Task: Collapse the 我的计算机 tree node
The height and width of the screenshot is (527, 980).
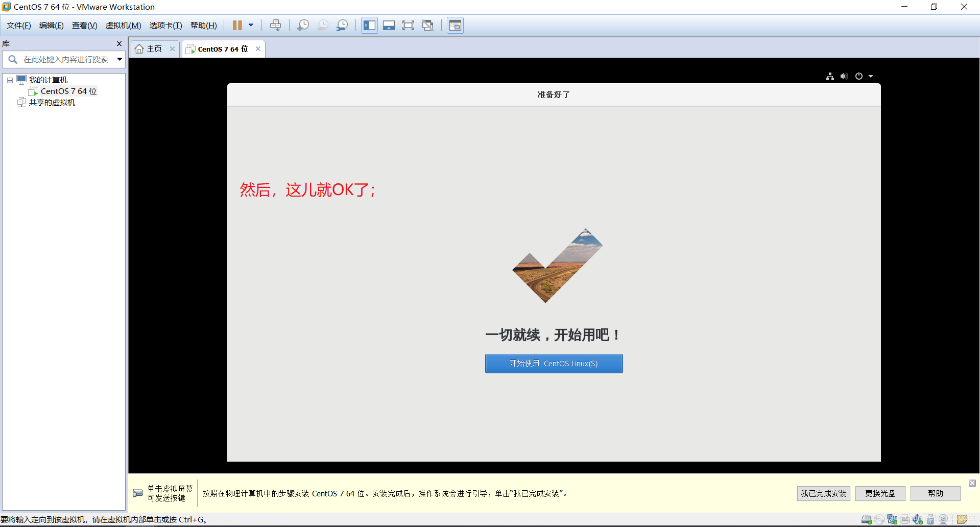Action: pyautogui.click(x=10, y=80)
